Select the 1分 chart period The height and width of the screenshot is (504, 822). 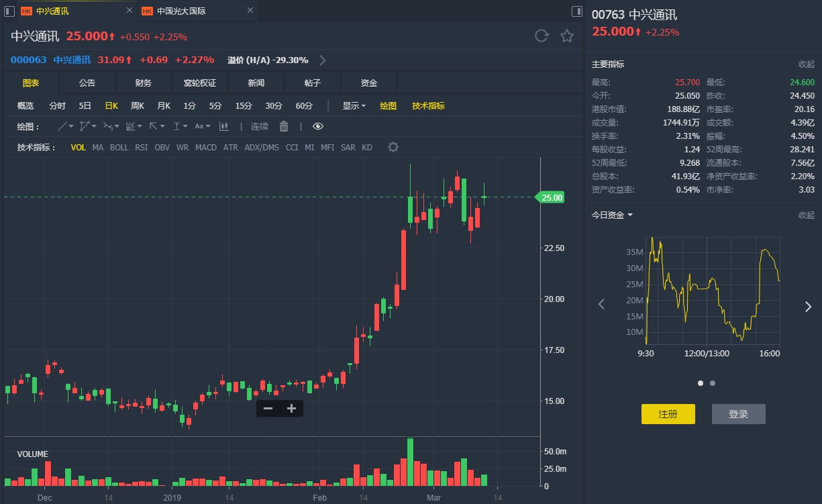[x=190, y=106]
